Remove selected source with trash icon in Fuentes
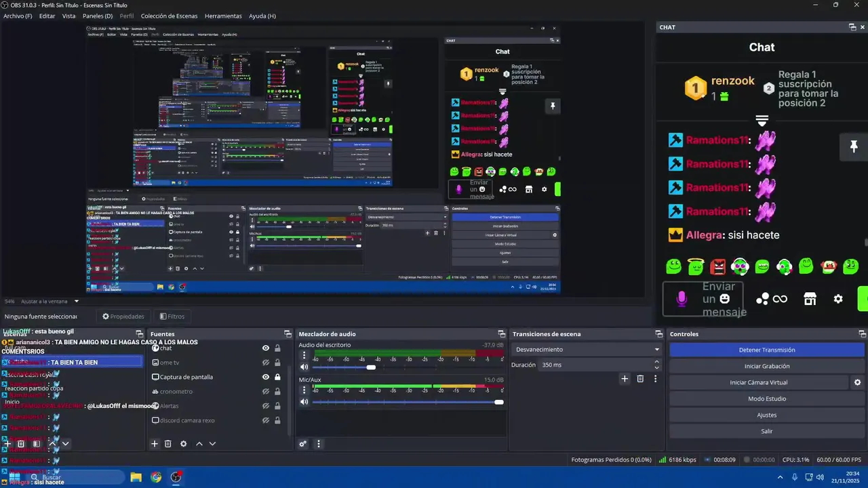 (x=168, y=444)
